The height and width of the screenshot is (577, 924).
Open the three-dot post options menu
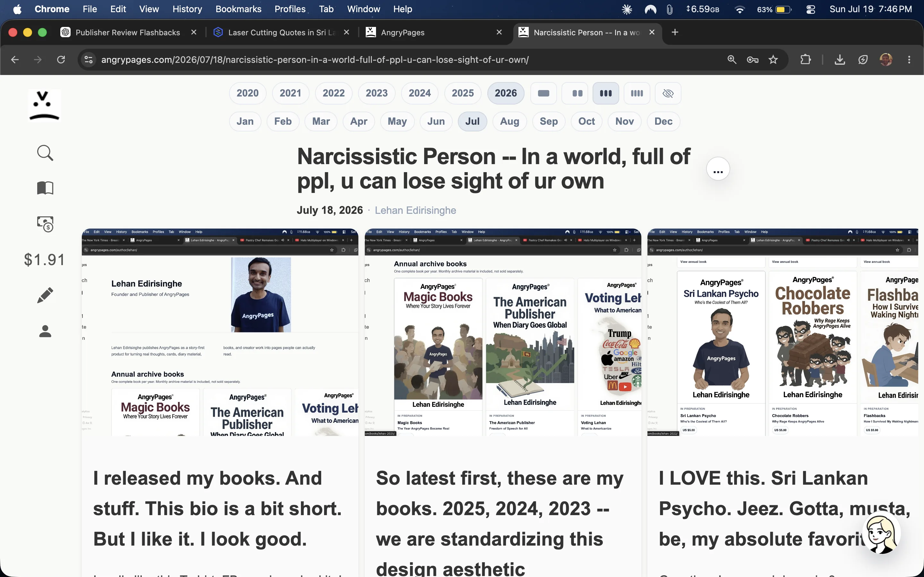[x=718, y=169]
